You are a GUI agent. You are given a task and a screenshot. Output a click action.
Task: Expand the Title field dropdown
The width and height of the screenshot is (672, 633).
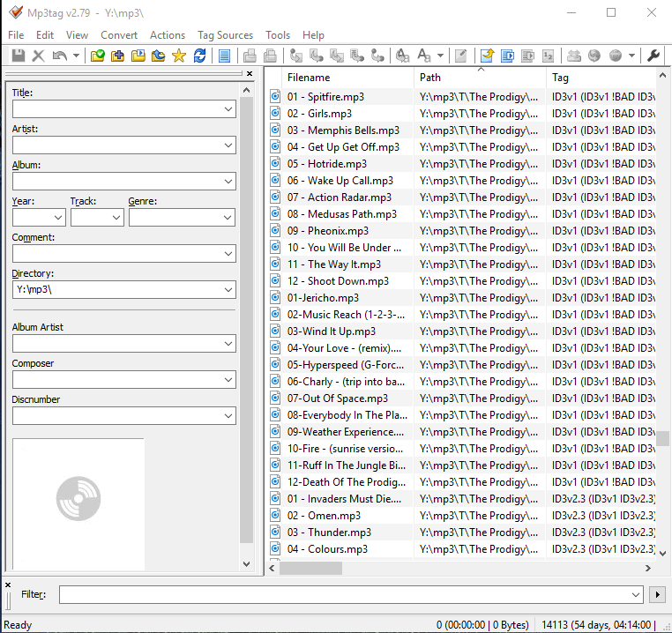pyautogui.click(x=228, y=109)
